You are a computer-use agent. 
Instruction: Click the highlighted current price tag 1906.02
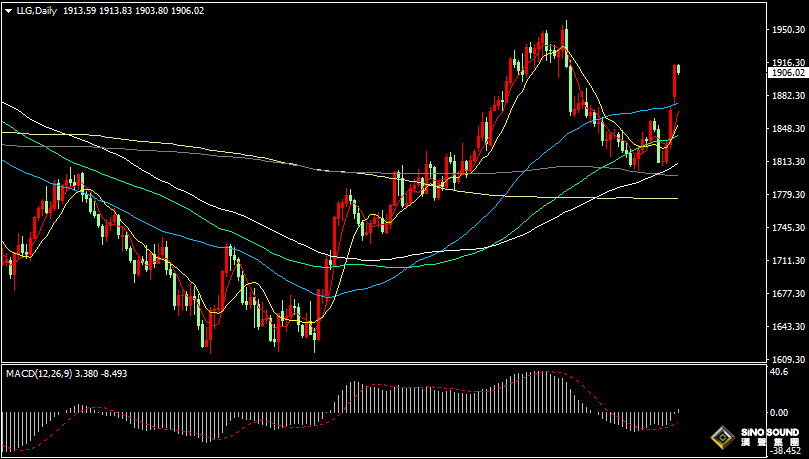click(788, 73)
